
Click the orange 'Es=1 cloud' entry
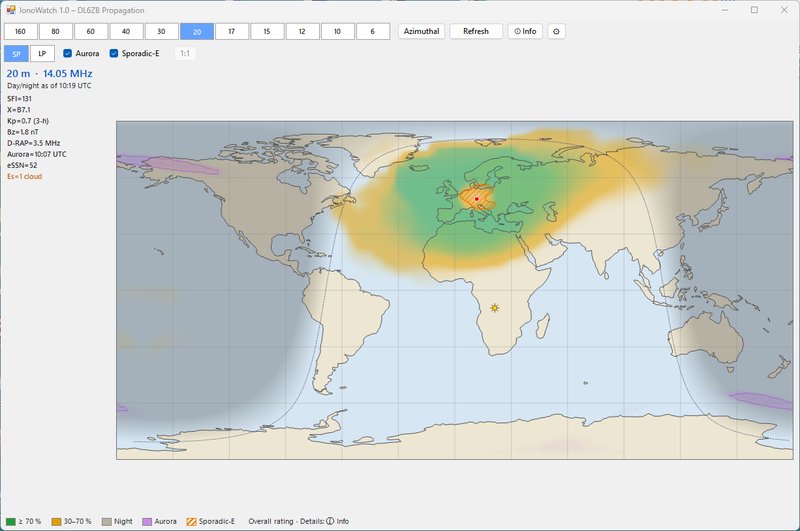coord(24,176)
